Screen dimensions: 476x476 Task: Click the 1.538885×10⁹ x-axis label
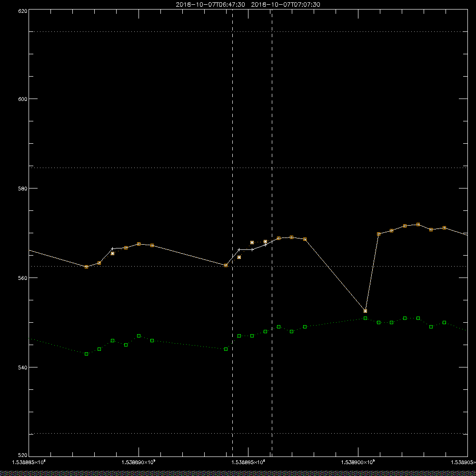tap(29, 462)
